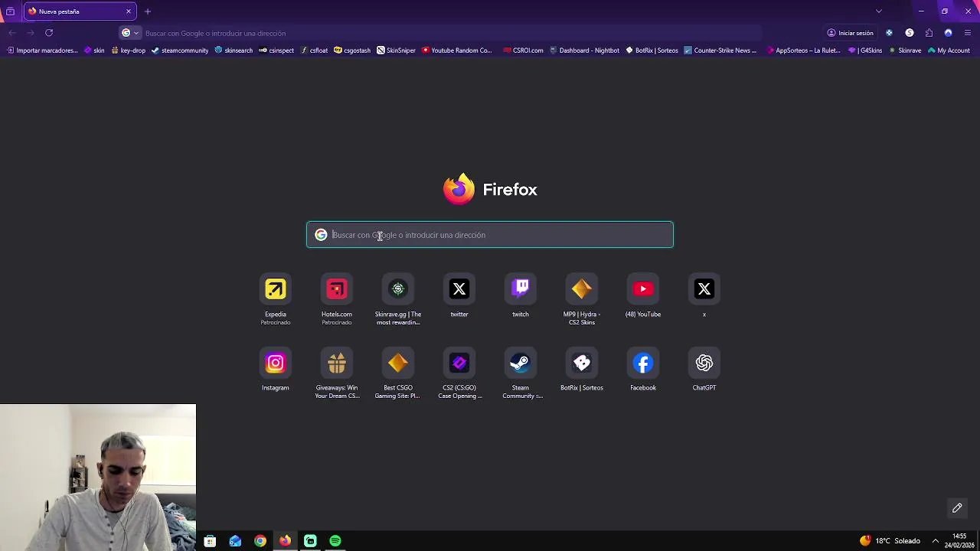The image size is (980, 551).
Task: Open the csfloat bookmark
Action: coord(314,51)
